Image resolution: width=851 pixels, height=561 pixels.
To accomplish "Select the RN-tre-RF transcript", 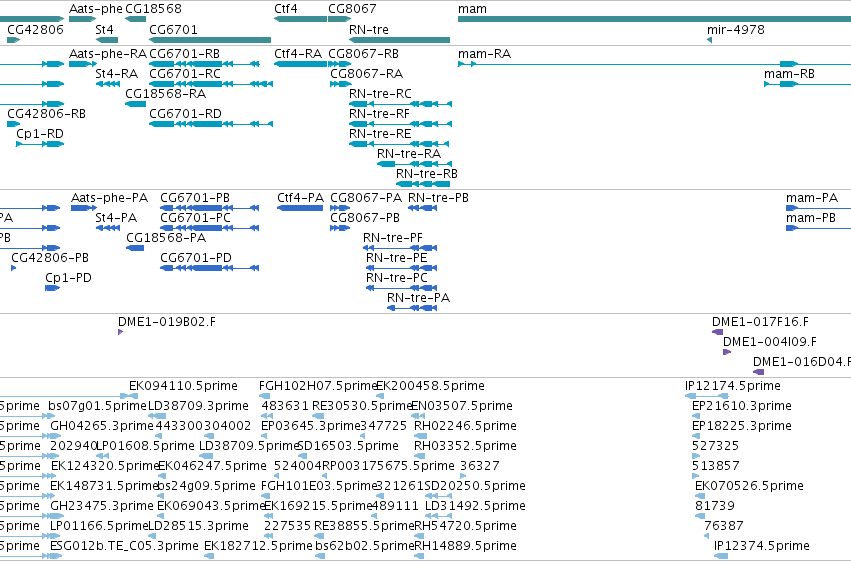I will point(401,124).
